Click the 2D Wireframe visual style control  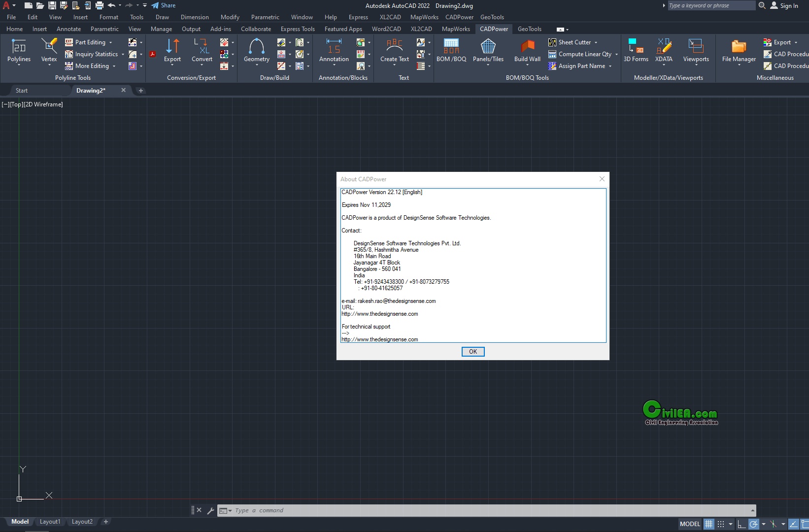(x=43, y=104)
